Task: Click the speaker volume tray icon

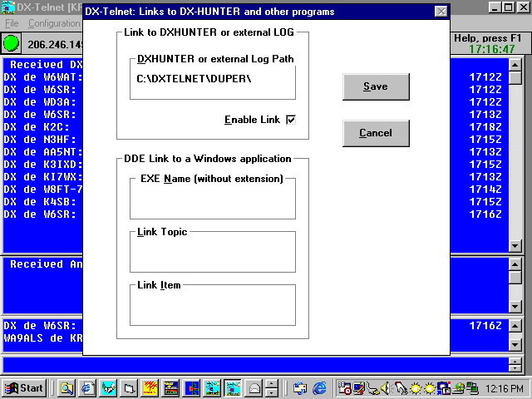Action: tap(385, 388)
